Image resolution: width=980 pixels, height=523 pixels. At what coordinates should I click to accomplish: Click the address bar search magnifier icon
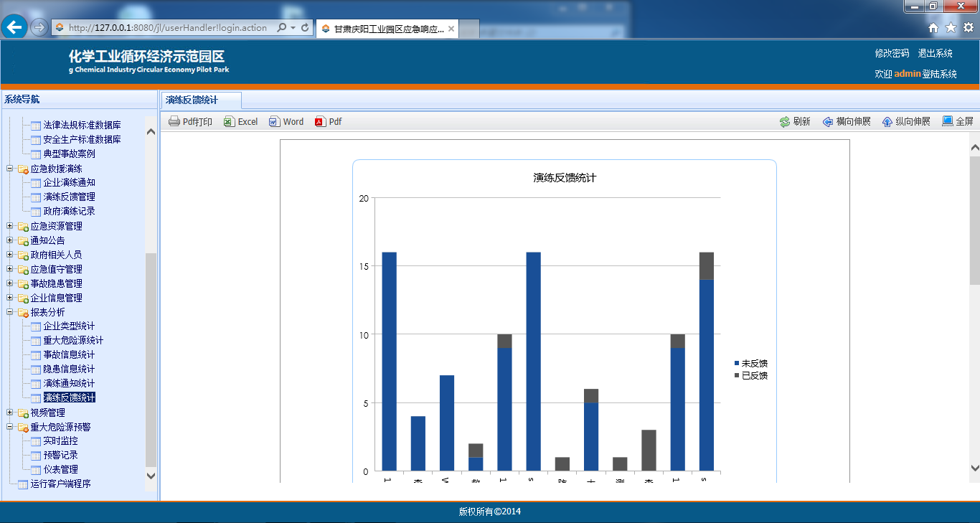(x=282, y=28)
